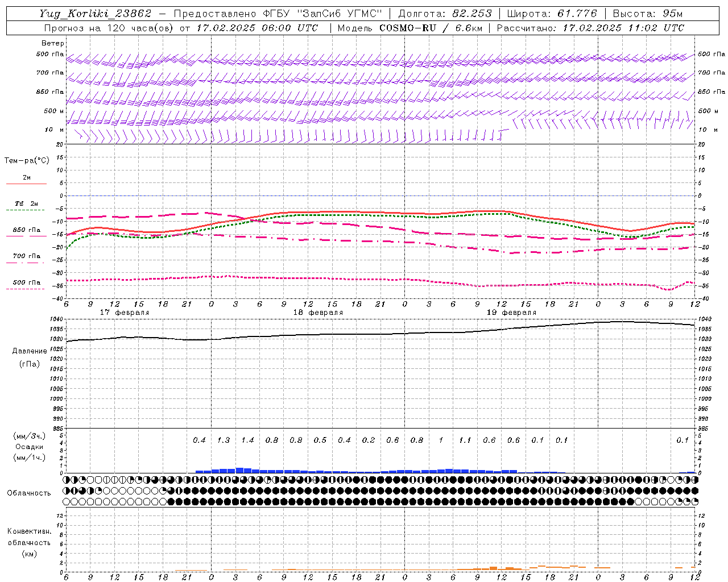Click the Долгота: 82.253 value
728x582 pixels.
pos(445,14)
